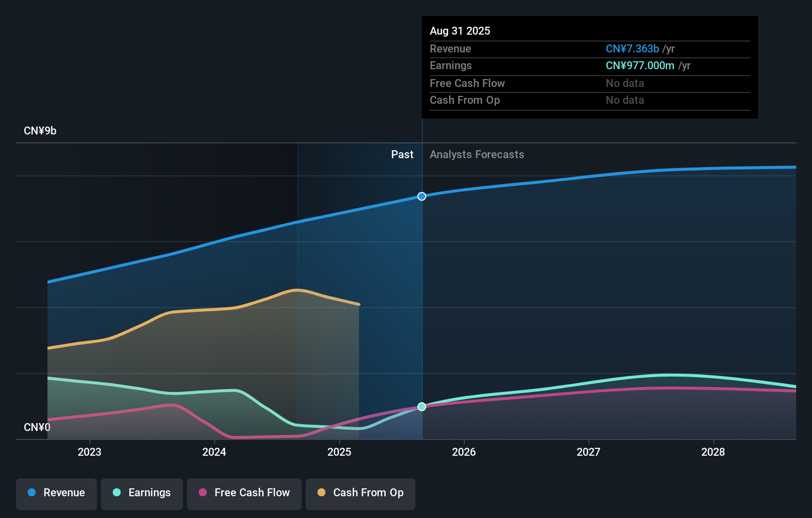The height and width of the screenshot is (518, 812).
Task: Toggle the Cash From Op series off
Action: pos(360,493)
